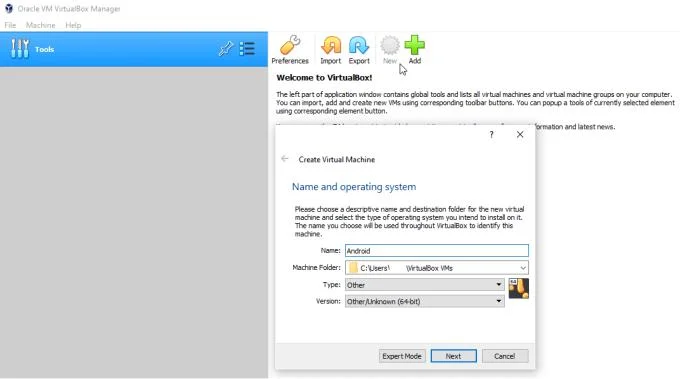Image resolution: width=680 pixels, height=379 pixels.
Task: Click the folder icon in Machine Folder
Action: click(353, 268)
